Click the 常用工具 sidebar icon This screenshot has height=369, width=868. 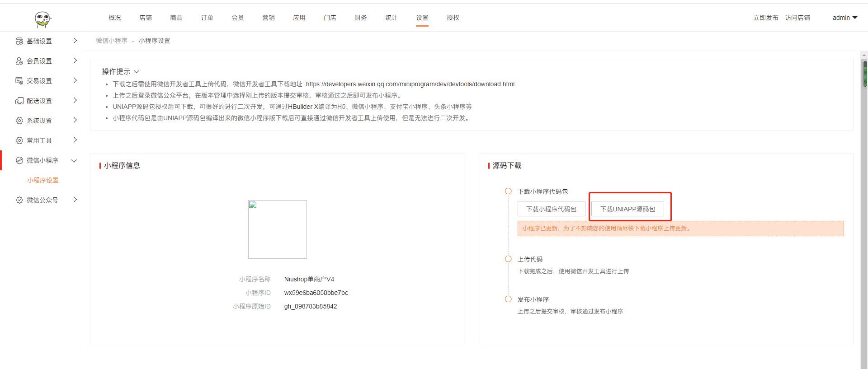click(19, 140)
